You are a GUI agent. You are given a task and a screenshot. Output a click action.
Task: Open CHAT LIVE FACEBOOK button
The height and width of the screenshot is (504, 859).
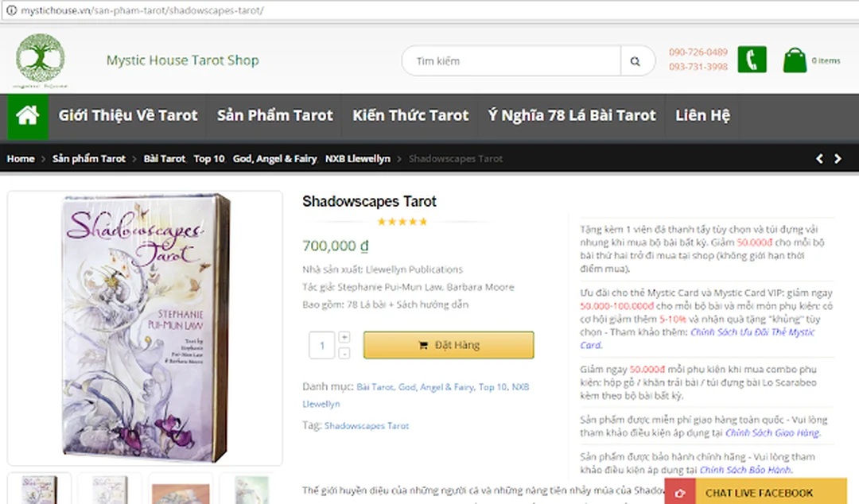click(x=756, y=492)
